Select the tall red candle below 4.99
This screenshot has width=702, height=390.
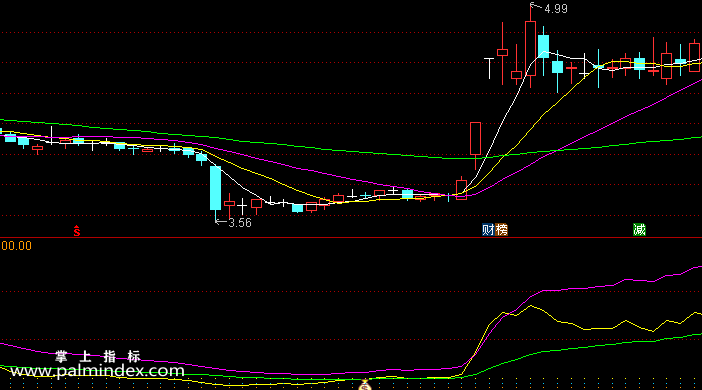[530, 48]
